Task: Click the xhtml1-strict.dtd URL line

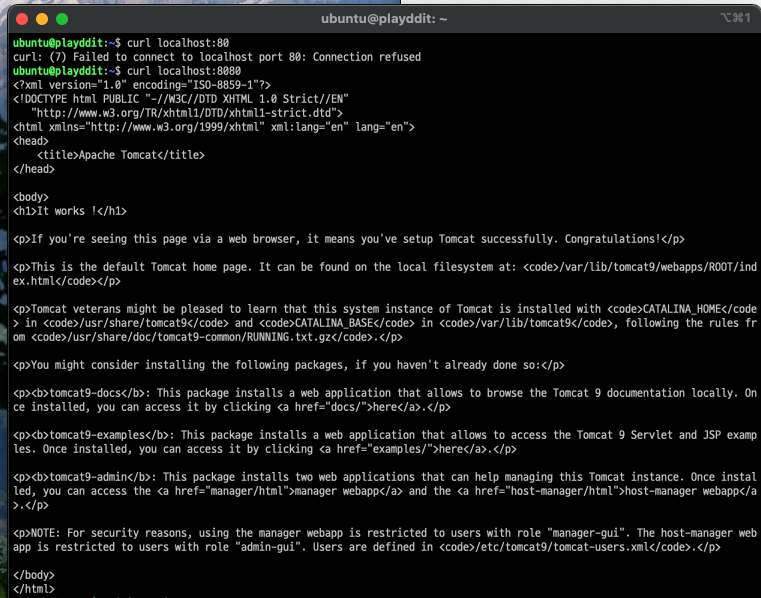Action: (187, 113)
